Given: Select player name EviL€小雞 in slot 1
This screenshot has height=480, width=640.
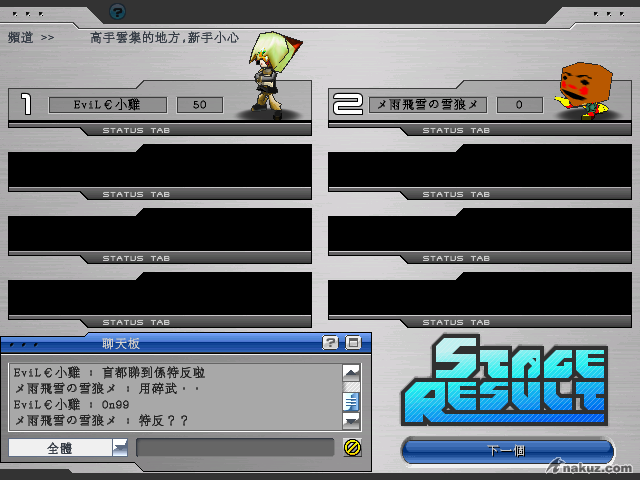Looking at the screenshot, I should 108,105.
